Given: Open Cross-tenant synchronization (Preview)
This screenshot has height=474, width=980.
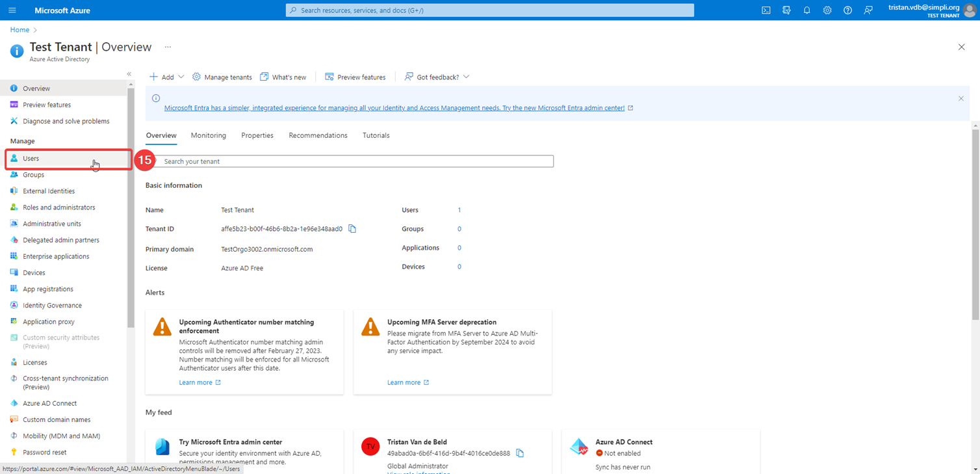Looking at the screenshot, I should (65, 383).
